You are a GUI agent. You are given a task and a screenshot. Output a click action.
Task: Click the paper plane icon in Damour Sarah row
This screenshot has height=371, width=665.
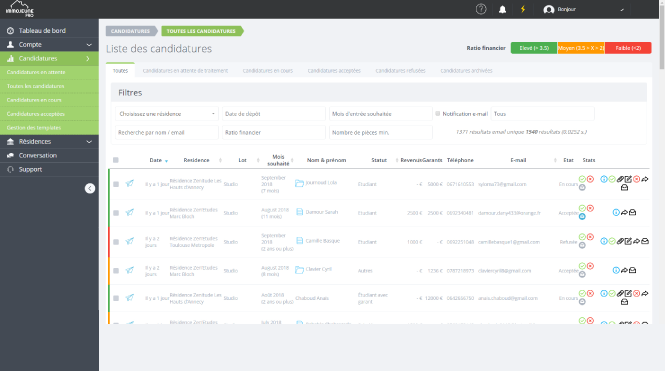130,212
